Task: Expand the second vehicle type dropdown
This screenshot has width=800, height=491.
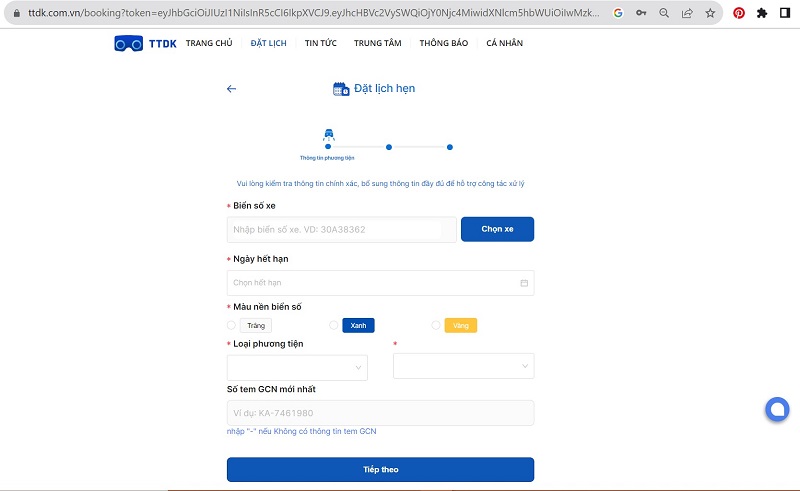Action: point(463,367)
